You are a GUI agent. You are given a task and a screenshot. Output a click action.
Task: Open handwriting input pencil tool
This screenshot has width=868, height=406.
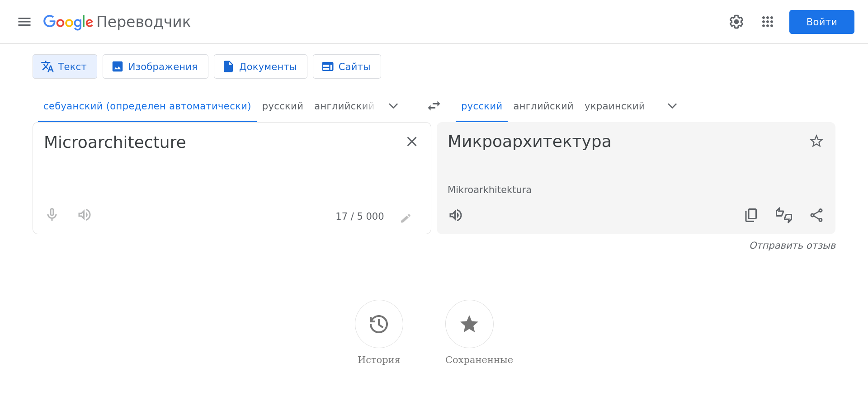click(406, 218)
